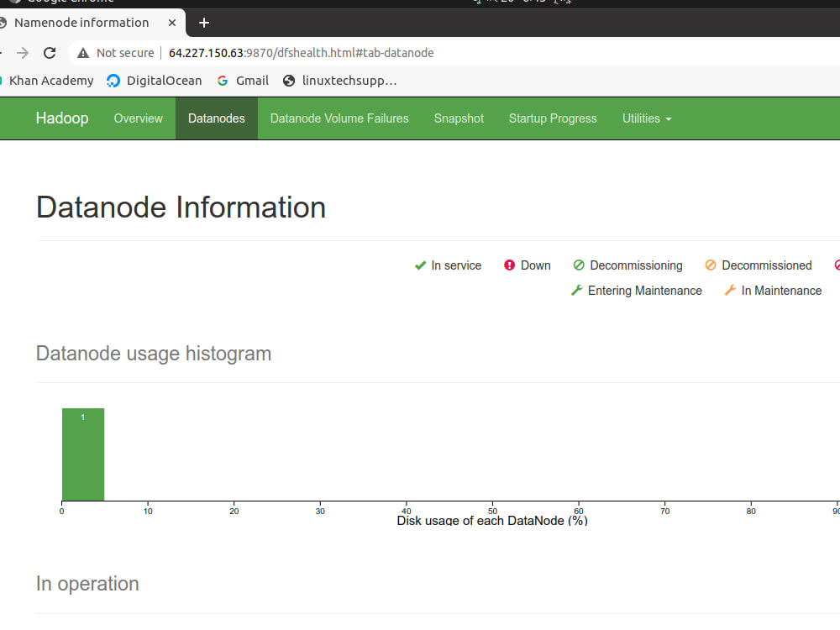
Task: Open a new tab with plus button
Action: 204,23
